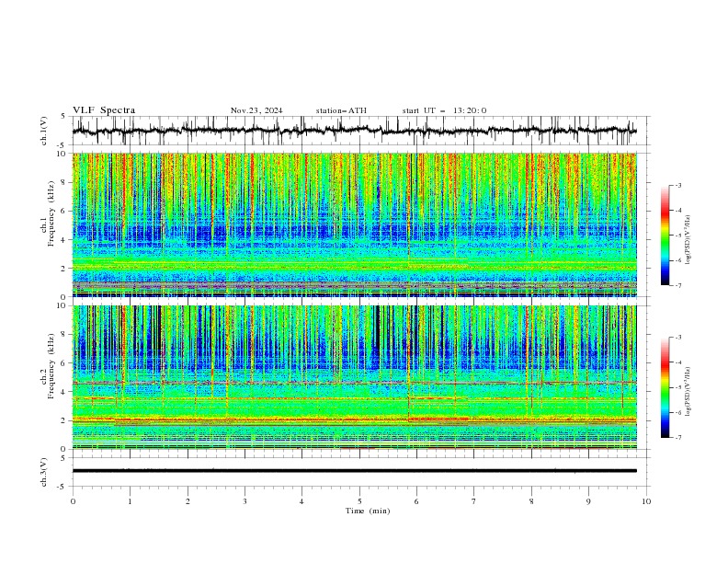The width and height of the screenshot is (728, 563).
Task: Click the ch.2 spectrogram panel
Action: (355, 377)
